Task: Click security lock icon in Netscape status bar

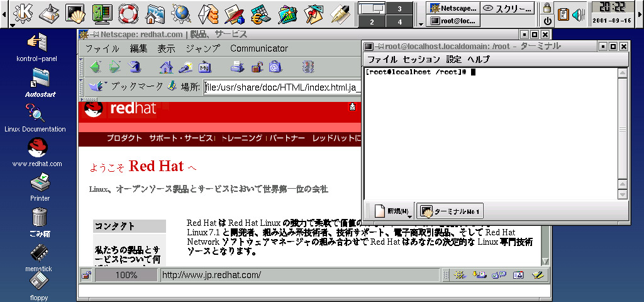Action: (x=86, y=275)
